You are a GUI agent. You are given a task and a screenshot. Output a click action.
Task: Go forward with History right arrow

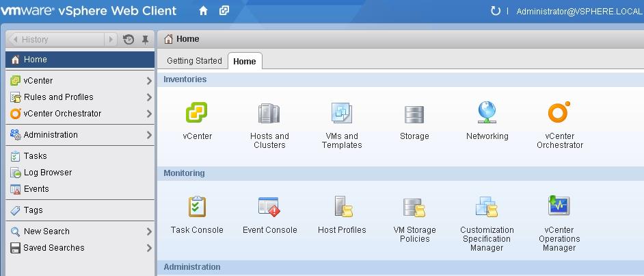(x=111, y=40)
